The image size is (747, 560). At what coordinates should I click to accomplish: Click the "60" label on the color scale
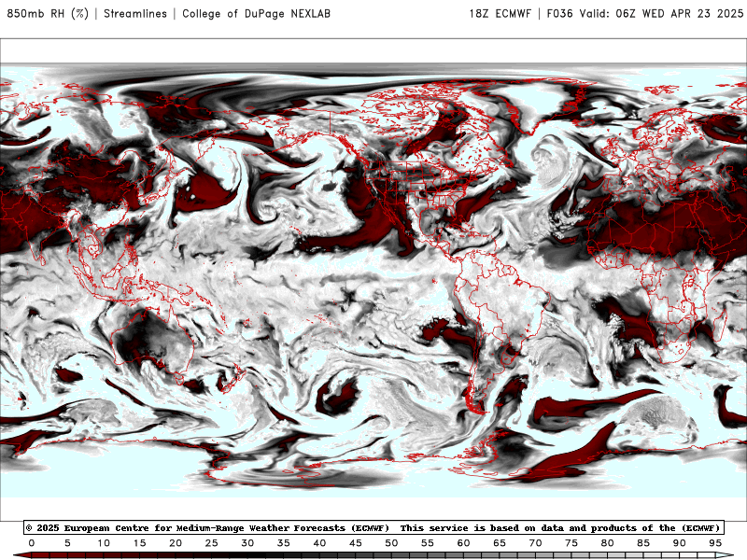[x=463, y=543]
